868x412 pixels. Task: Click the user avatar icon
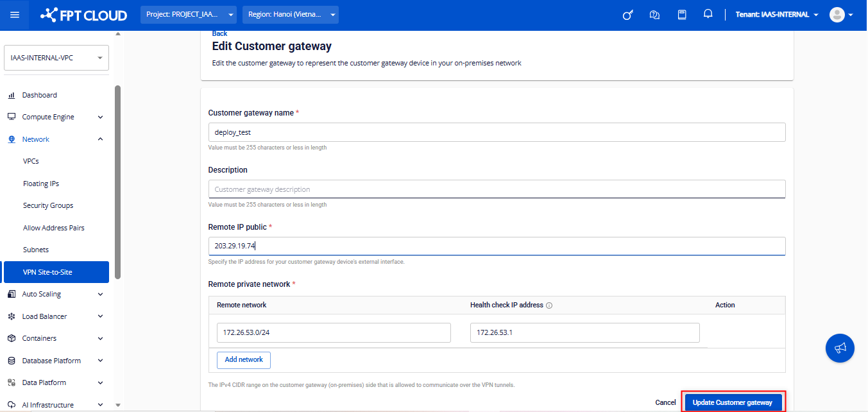point(837,15)
